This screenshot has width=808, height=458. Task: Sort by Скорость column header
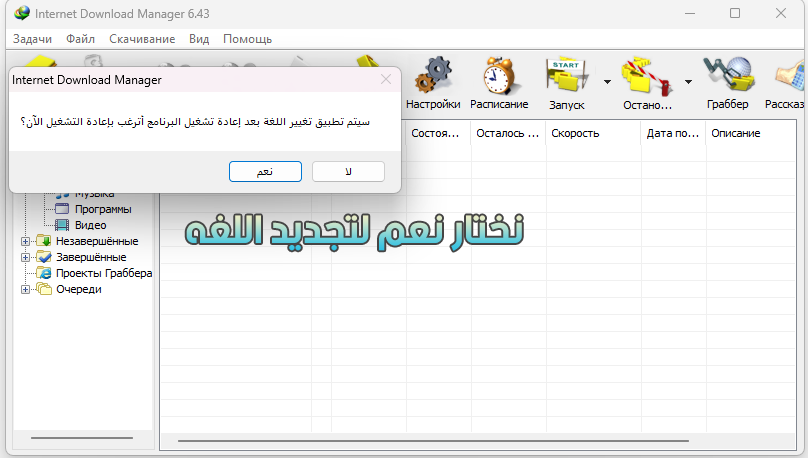point(594,133)
